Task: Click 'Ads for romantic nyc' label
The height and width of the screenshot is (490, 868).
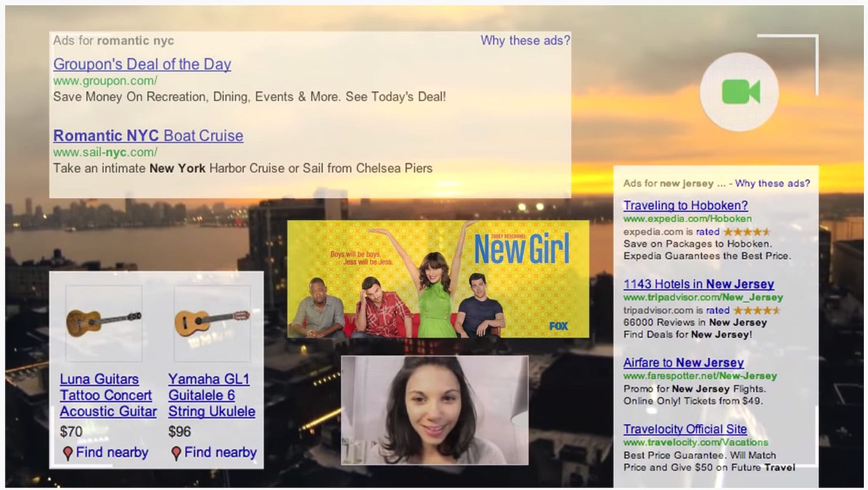Action: click(114, 41)
